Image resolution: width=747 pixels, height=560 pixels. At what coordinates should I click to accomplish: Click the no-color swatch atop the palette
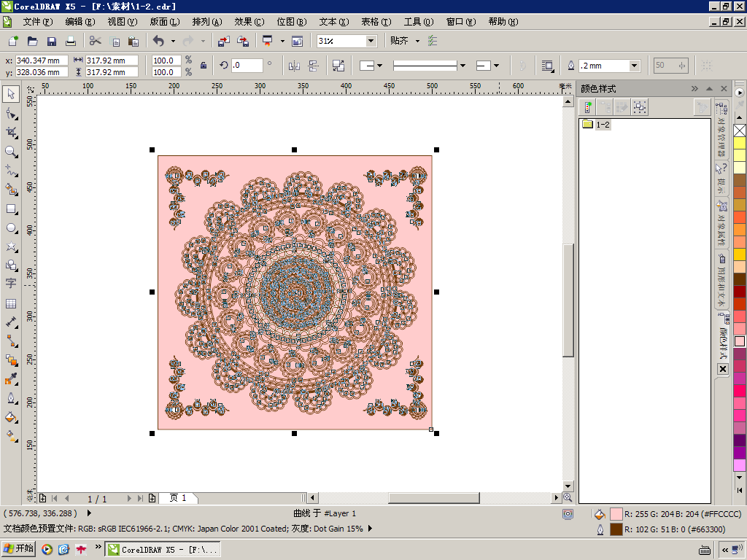click(x=740, y=131)
